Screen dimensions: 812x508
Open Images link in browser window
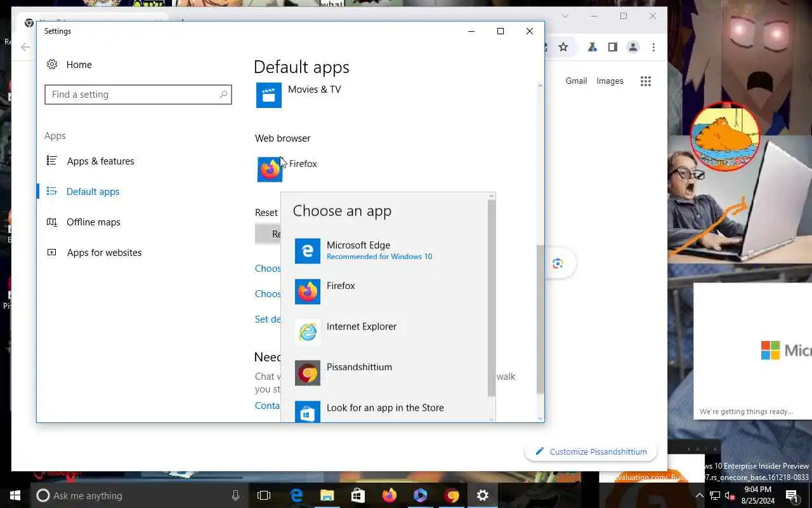(x=610, y=81)
